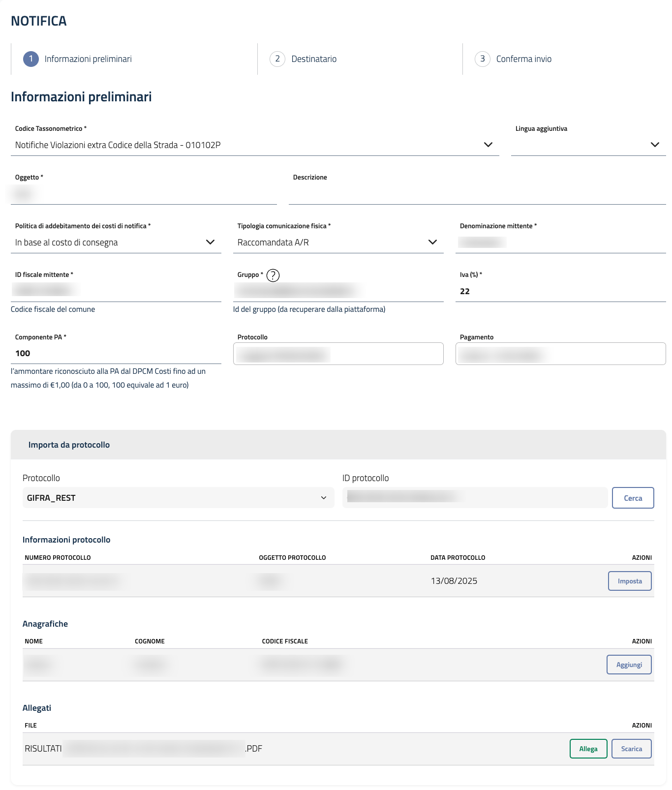Download the PDF with Scarica

click(631, 749)
